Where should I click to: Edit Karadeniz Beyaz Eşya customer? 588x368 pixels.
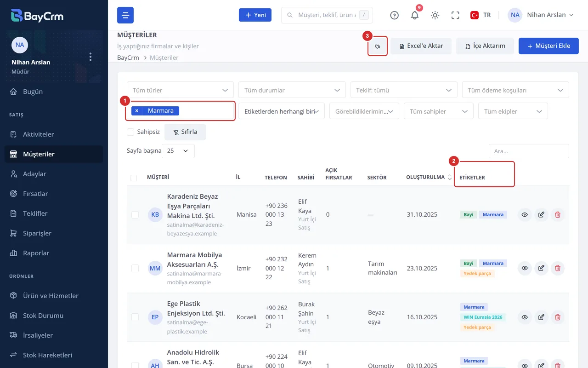click(541, 214)
